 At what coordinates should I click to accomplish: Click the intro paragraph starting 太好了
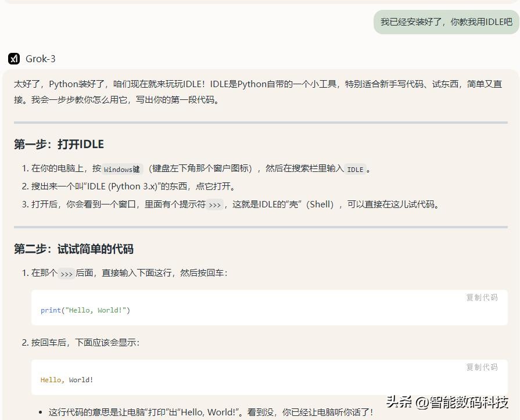pos(258,92)
